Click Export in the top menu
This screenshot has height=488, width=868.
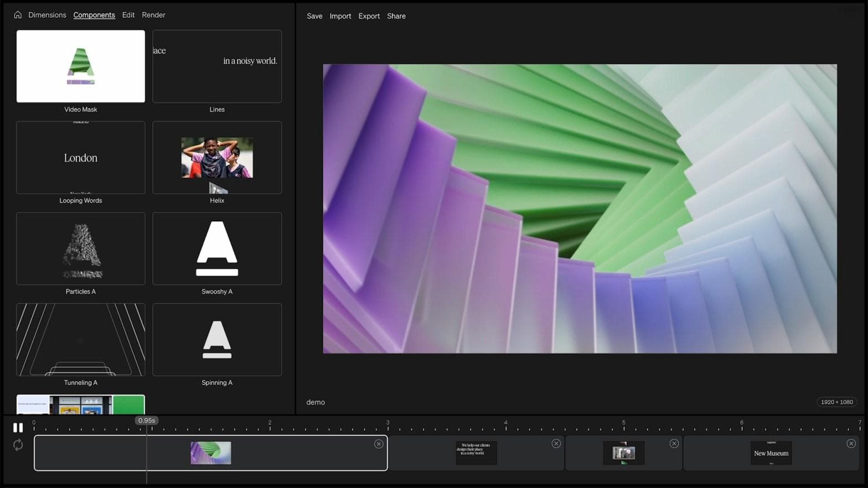click(369, 16)
